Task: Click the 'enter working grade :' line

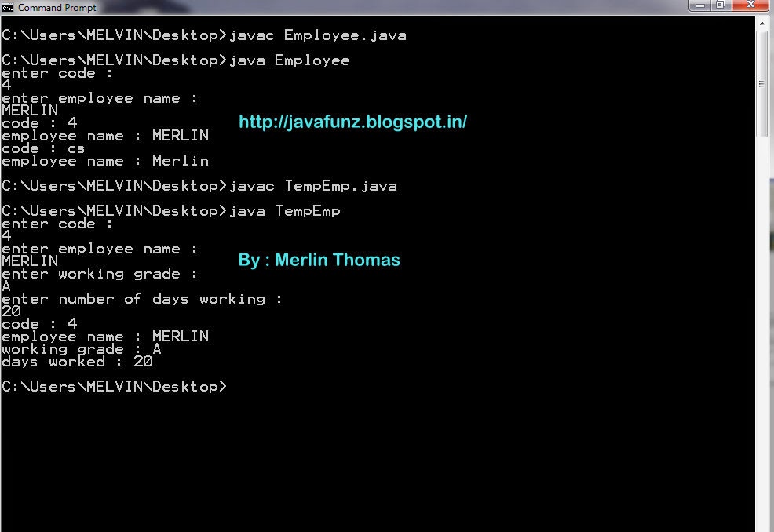Action: click(100, 274)
